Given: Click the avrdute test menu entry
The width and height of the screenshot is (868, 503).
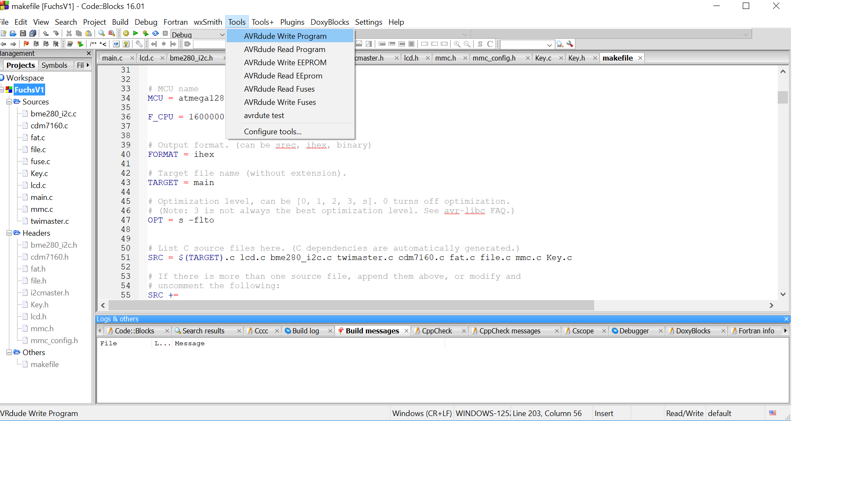Looking at the screenshot, I should pyautogui.click(x=290, y=116).
